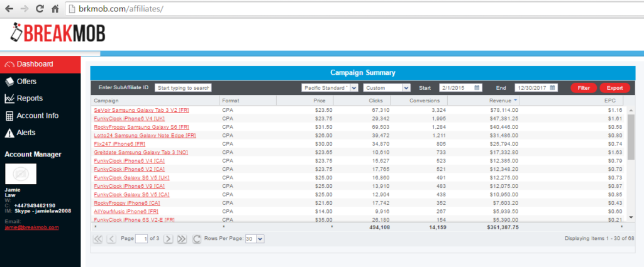
Task: Click the SubAffiliate ID search field
Action: [183, 88]
